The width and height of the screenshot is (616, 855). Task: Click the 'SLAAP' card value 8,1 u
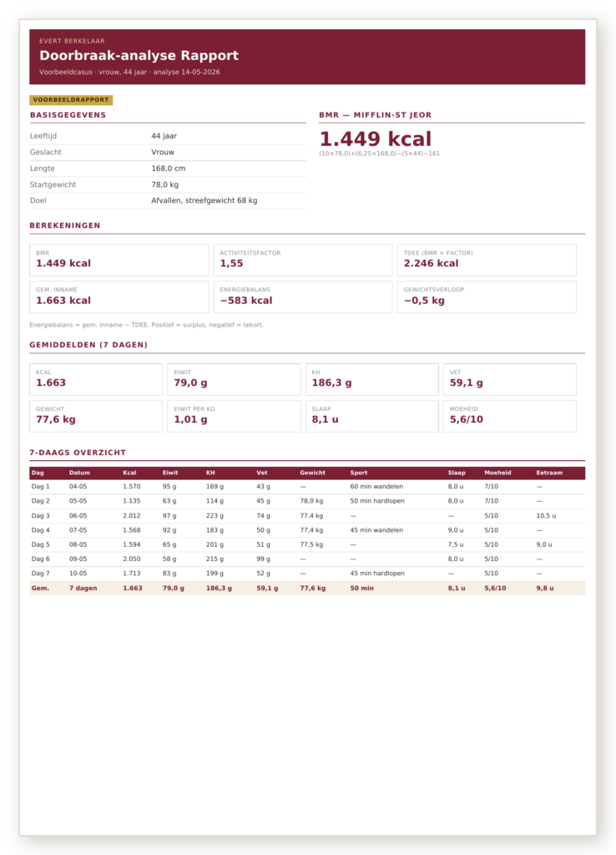325,419
